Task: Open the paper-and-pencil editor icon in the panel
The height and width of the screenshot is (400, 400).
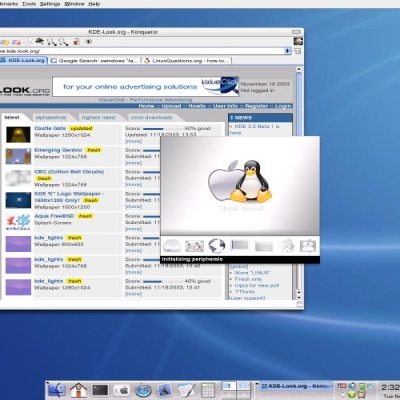Action: click(x=186, y=390)
